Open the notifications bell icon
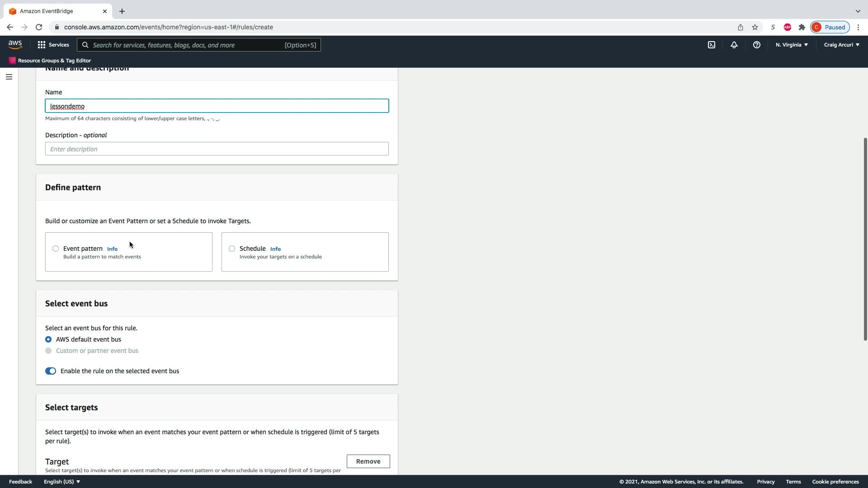Viewport: 868px width, 488px height. tap(734, 45)
